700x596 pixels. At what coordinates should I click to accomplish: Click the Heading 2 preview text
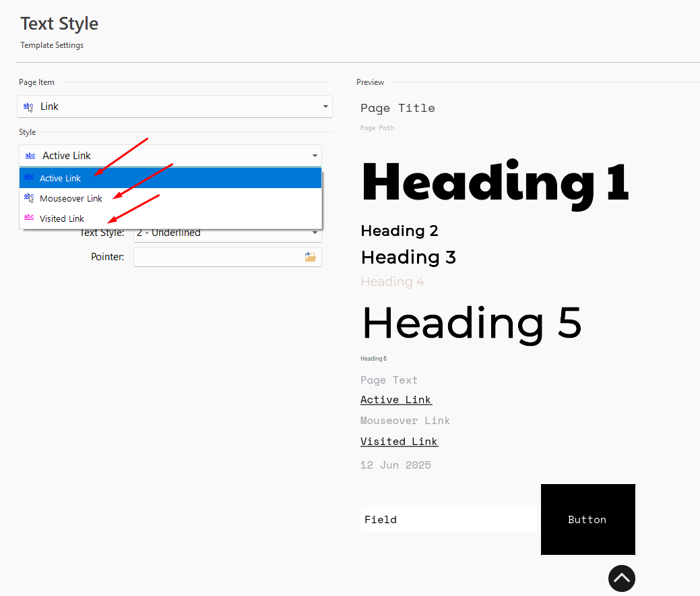(400, 231)
